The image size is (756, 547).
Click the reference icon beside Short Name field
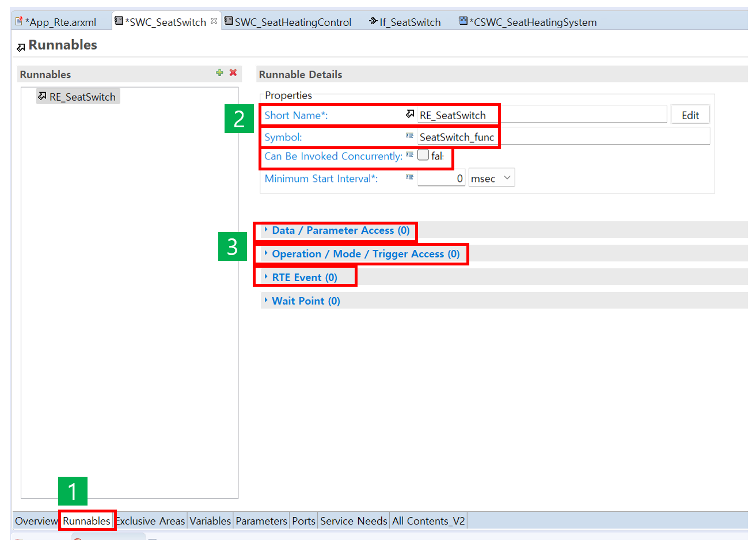click(x=410, y=114)
